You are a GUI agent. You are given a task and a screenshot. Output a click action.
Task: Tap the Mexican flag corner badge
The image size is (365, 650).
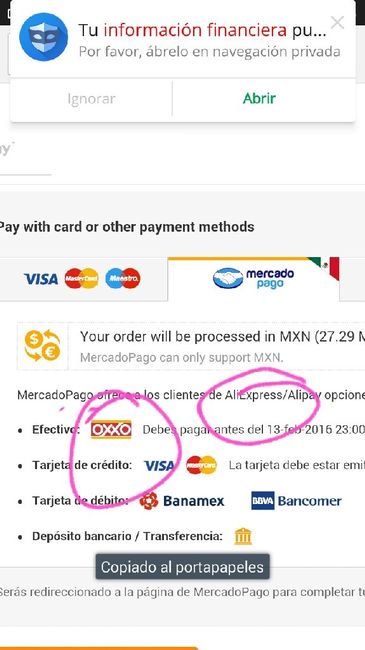(x=326, y=267)
